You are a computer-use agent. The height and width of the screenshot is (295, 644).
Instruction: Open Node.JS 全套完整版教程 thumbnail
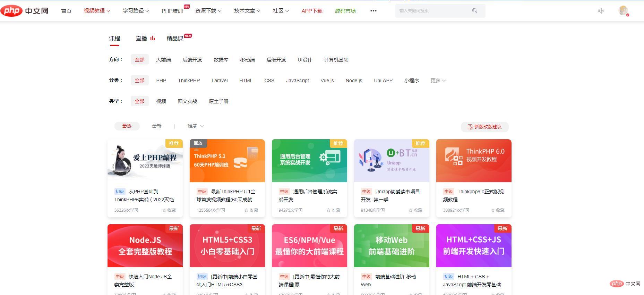(145, 246)
